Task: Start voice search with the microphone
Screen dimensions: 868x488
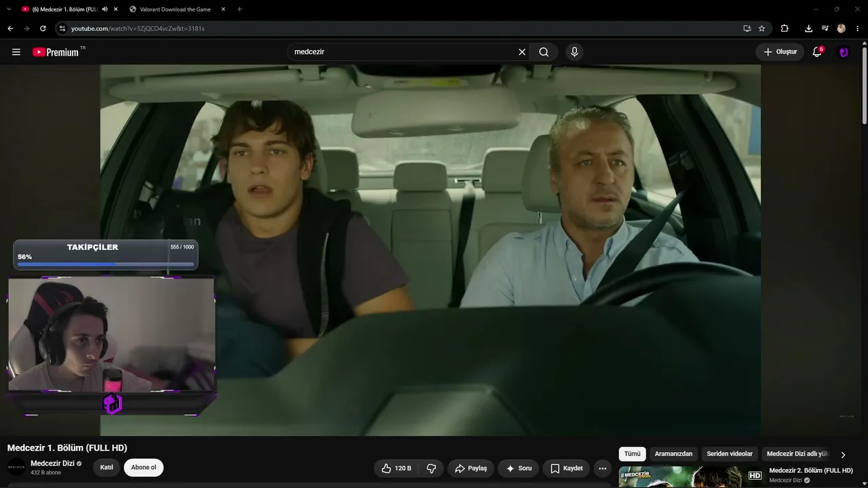Action: point(574,52)
